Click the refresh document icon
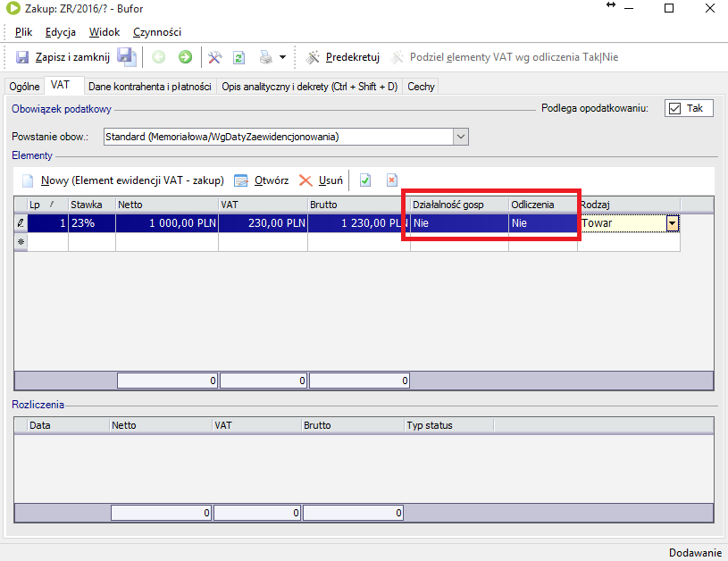Image resolution: width=728 pixels, height=561 pixels. tap(238, 57)
